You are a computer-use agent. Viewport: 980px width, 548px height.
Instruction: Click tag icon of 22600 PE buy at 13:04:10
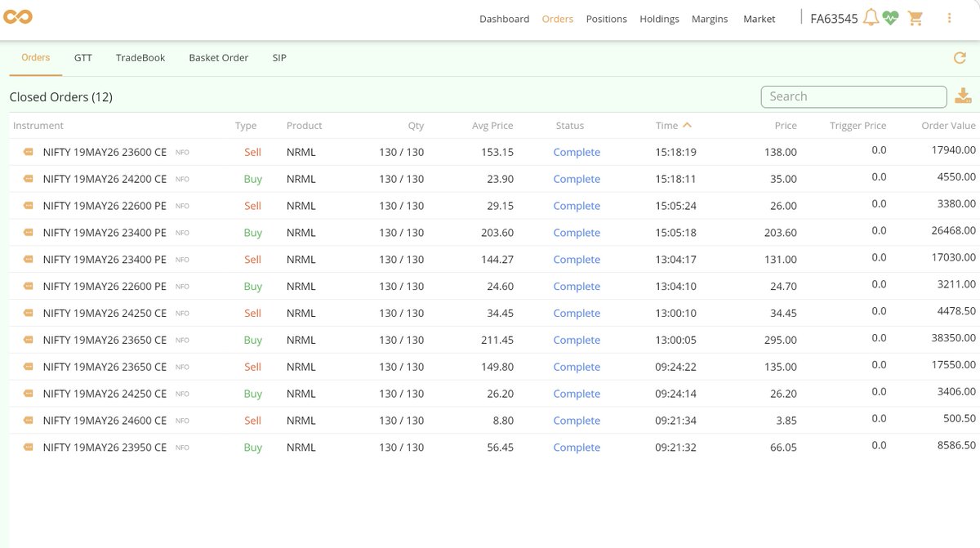tap(29, 286)
